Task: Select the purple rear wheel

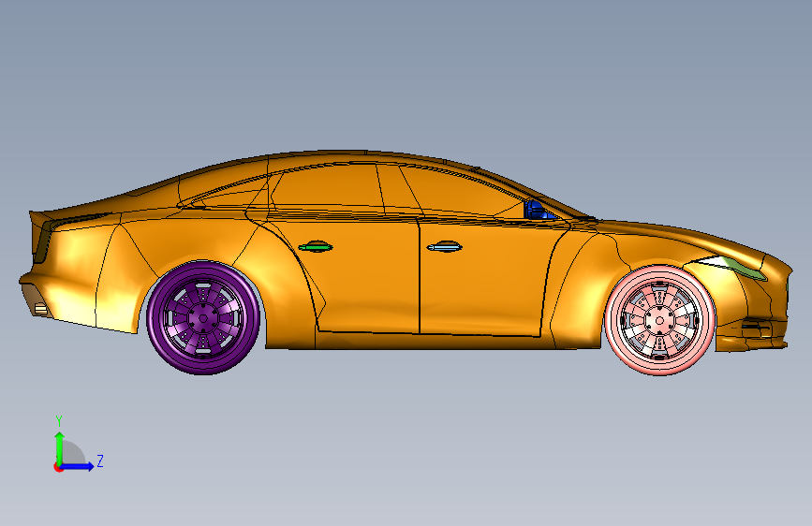Action: 203,317
